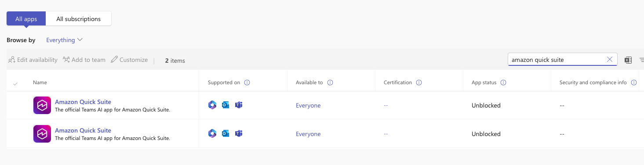The width and height of the screenshot is (644, 165).
Task: Open the first Amazon Quick Suite app link
Action: click(83, 102)
